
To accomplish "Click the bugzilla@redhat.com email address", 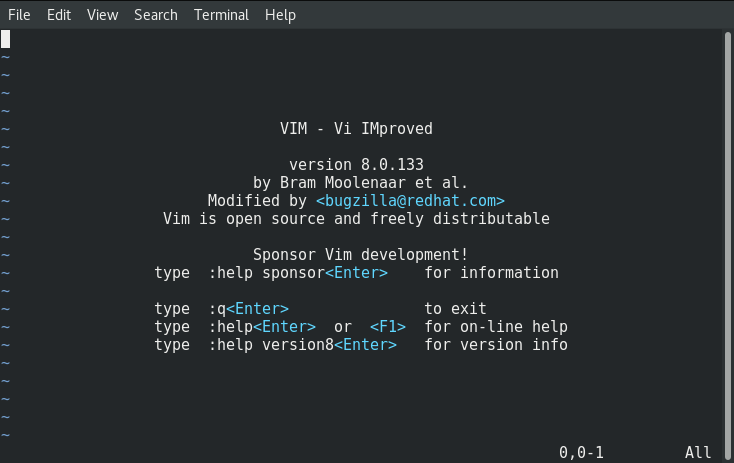I will [x=410, y=201].
